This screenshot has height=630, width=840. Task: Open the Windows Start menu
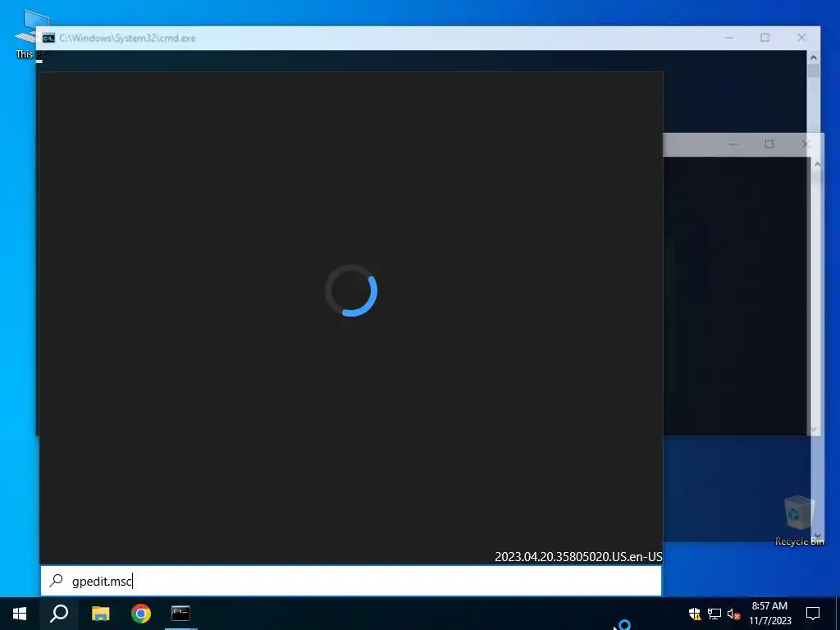click(20, 614)
